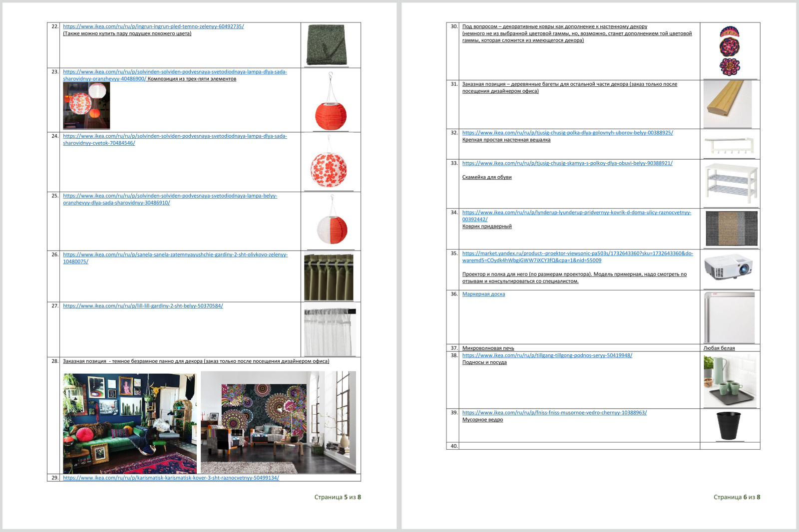This screenshot has height=532, width=799.
Task: Select the wooden baguette molding image
Action: (728, 104)
